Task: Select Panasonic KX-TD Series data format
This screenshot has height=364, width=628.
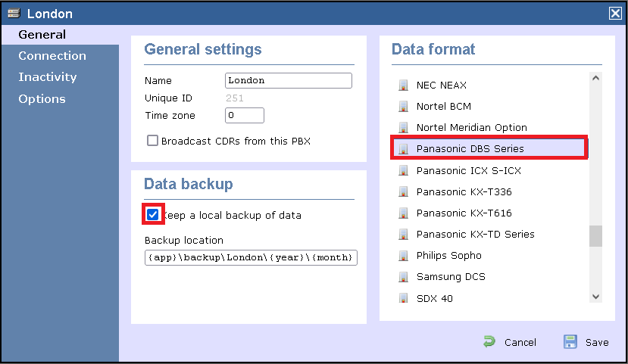Action: coord(475,235)
